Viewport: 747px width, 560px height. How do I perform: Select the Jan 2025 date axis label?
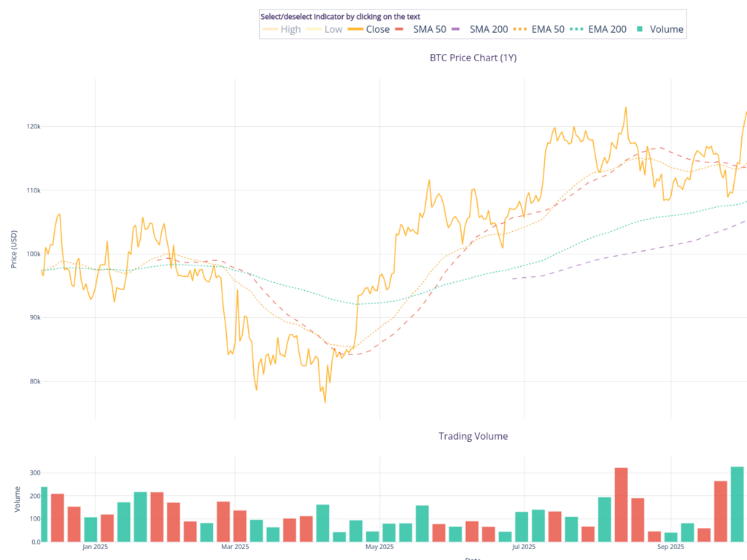[95, 546]
